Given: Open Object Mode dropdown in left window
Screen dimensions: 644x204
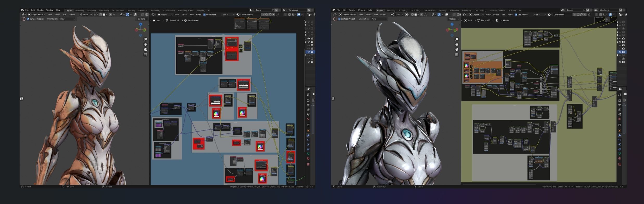Looking at the screenshot, I should click(x=36, y=15).
